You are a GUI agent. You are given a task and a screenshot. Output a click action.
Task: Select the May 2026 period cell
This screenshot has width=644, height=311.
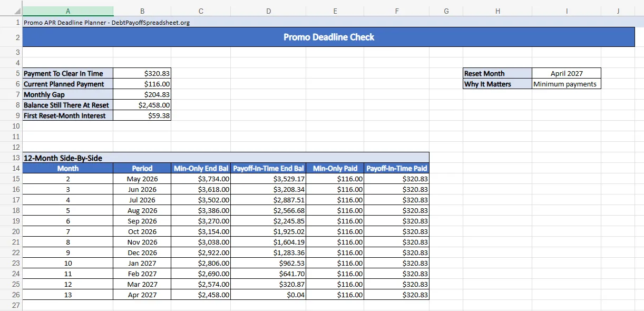tap(142, 179)
